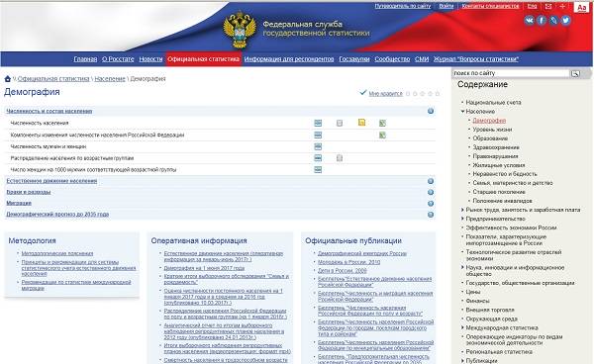Image resolution: width=594 pixels, height=364 pixels.
Task: Click into the поиск по сайту field
Action: coord(511,73)
